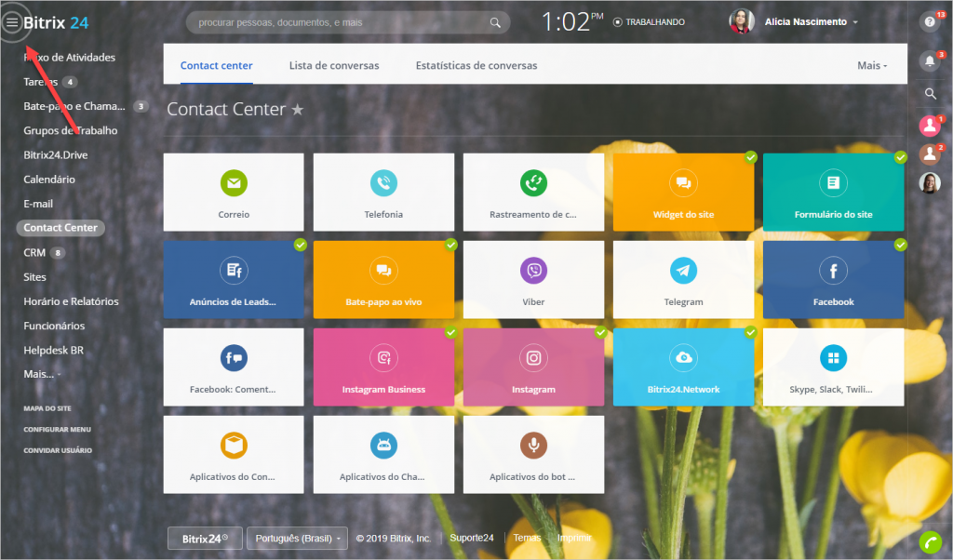Viewport: 953px width, 560px height.
Task: Click the green phone call button
Action: coord(930,542)
